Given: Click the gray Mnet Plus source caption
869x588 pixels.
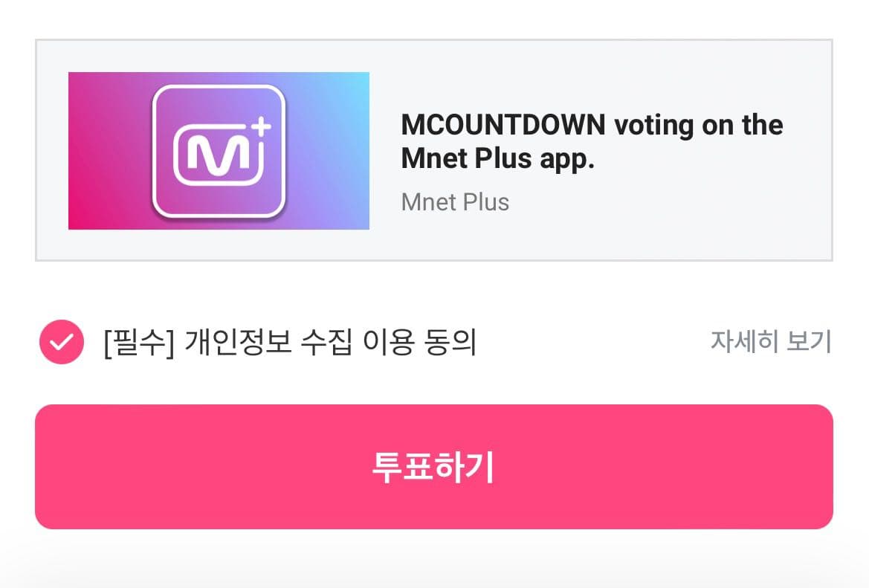Looking at the screenshot, I should click(x=455, y=202).
